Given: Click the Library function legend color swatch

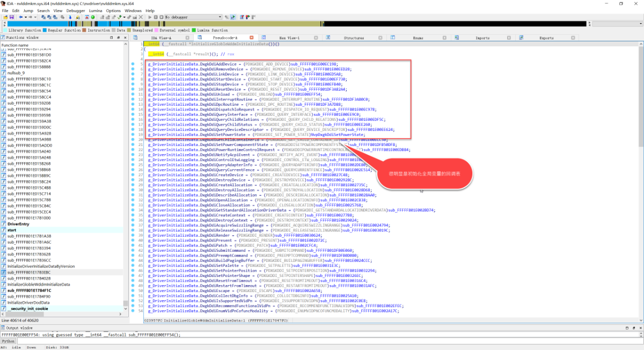Looking at the screenshot, I should [x=4, y=31].
